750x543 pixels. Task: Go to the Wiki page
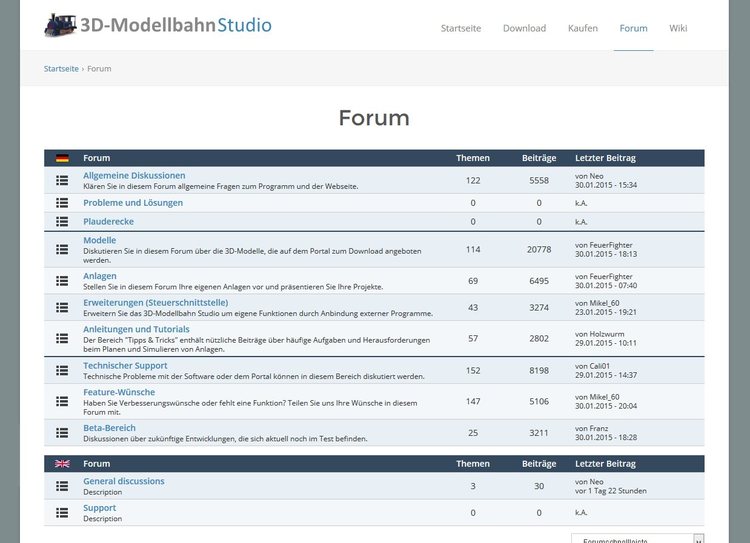click(678, 28)
